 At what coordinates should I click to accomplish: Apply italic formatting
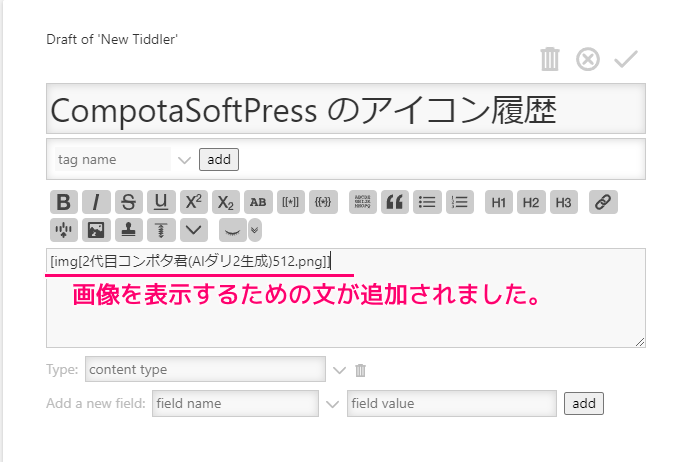96,202
